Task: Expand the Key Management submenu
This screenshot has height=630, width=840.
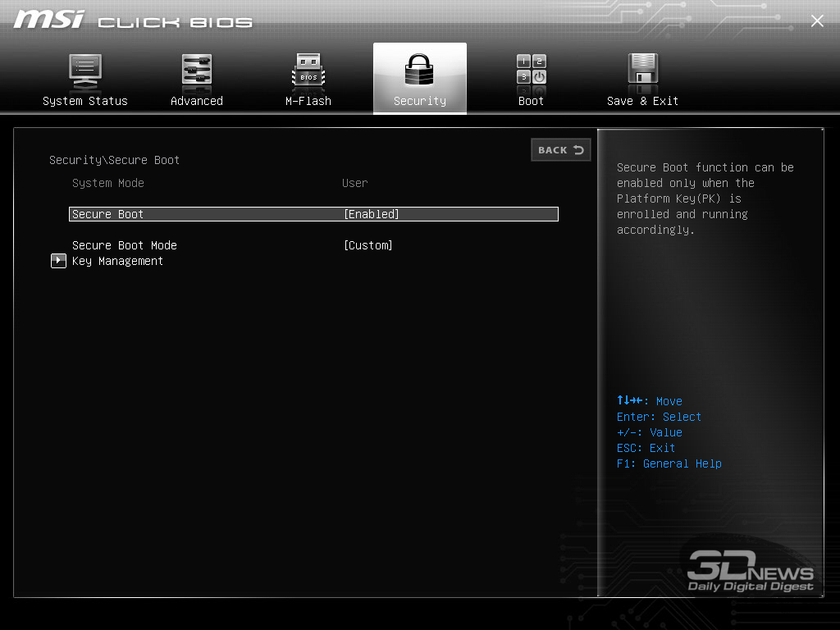Action: point(117,261)
